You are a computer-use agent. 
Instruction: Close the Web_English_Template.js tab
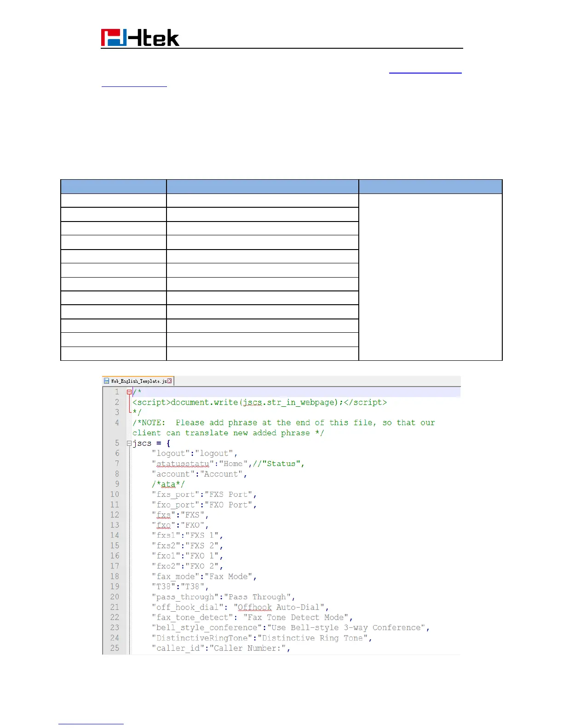(169, 381)
